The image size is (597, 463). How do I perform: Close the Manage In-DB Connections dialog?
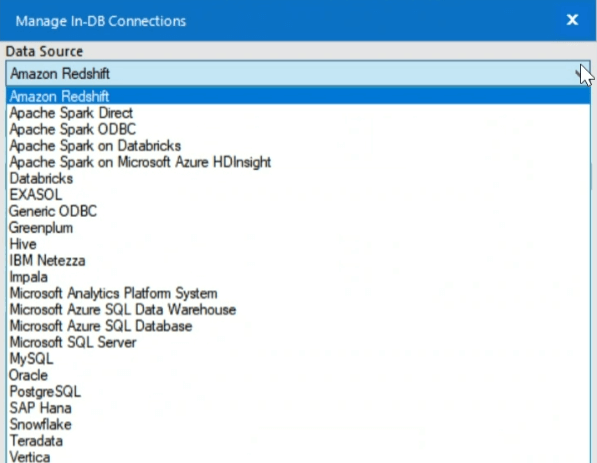(572, 20)
